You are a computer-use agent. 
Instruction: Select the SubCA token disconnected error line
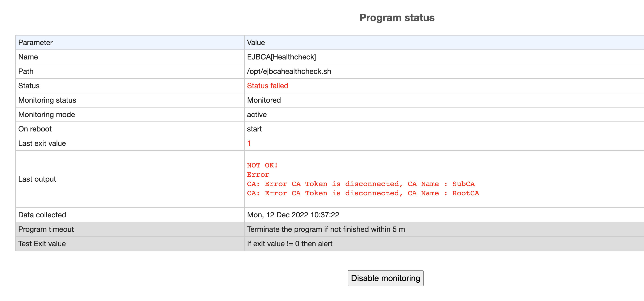tap(361, 184)
